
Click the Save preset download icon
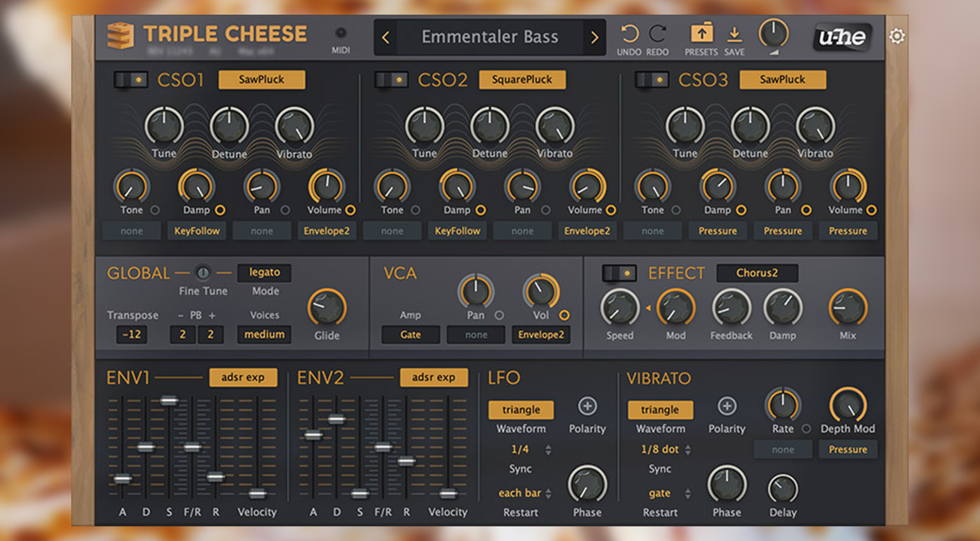(734, 34)
